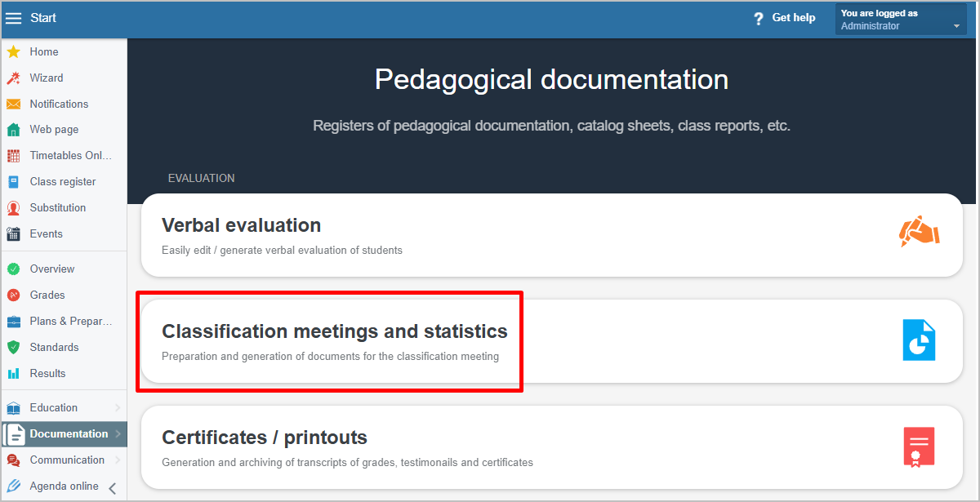980x502 pixels.
Task: Click the Home star icon
Action: click(13, 52)
